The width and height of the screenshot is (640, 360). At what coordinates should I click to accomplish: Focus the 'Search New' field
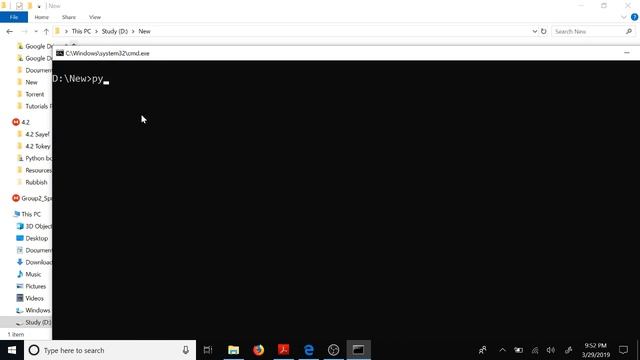(588, 31)
